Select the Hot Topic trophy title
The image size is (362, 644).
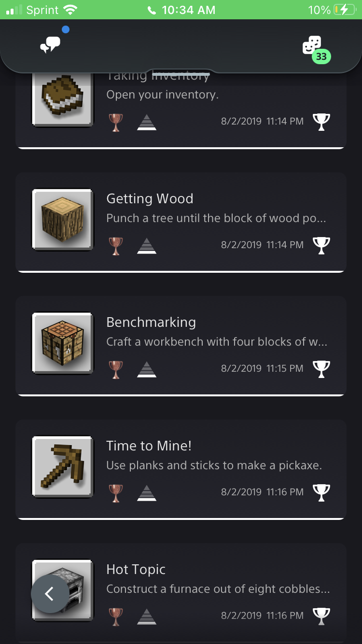tap(136, 570)
